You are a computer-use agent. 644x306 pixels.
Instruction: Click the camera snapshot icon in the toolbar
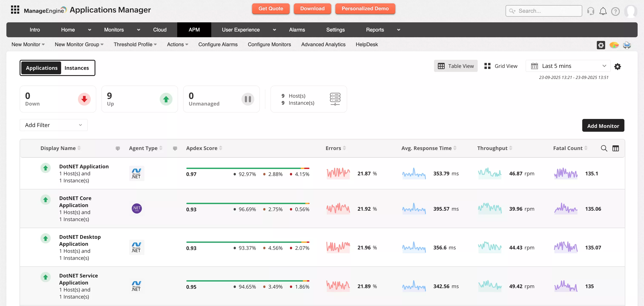(601, 45)
